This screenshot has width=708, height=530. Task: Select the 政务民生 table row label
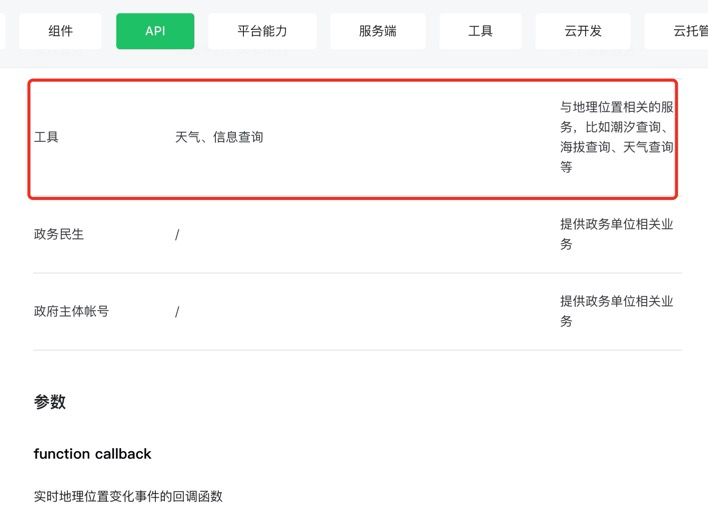click(x=59, y=234)
